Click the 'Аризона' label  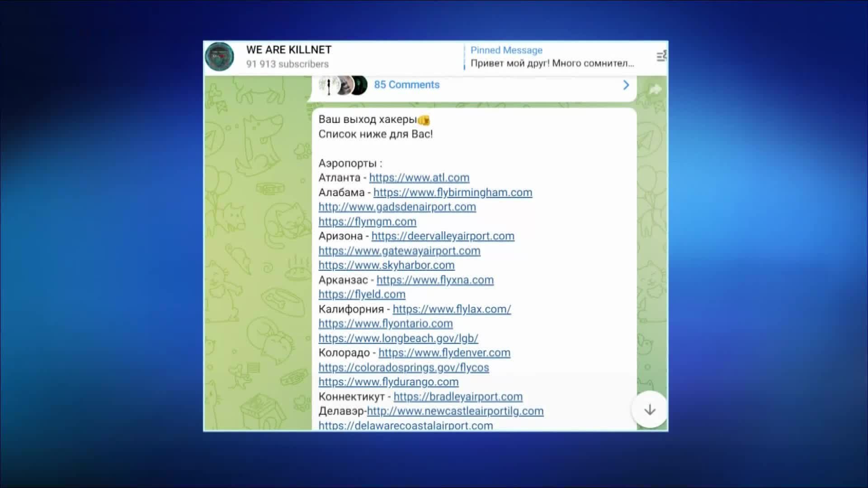[341, 236]
